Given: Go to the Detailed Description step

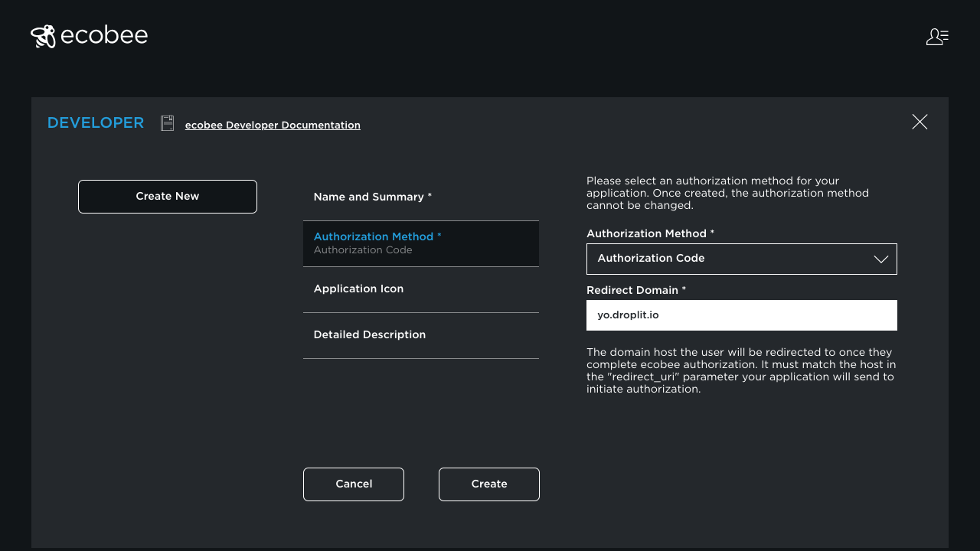Looking at the screenshot, I should 421,335.
